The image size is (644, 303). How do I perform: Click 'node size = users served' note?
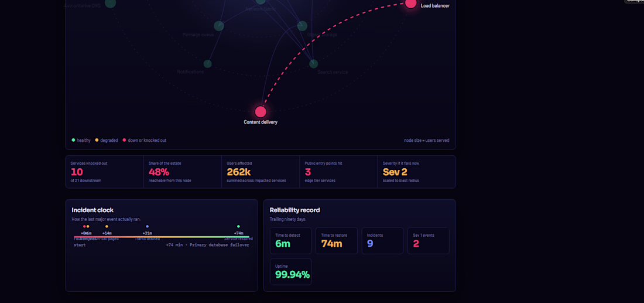[x=427, y=140]
